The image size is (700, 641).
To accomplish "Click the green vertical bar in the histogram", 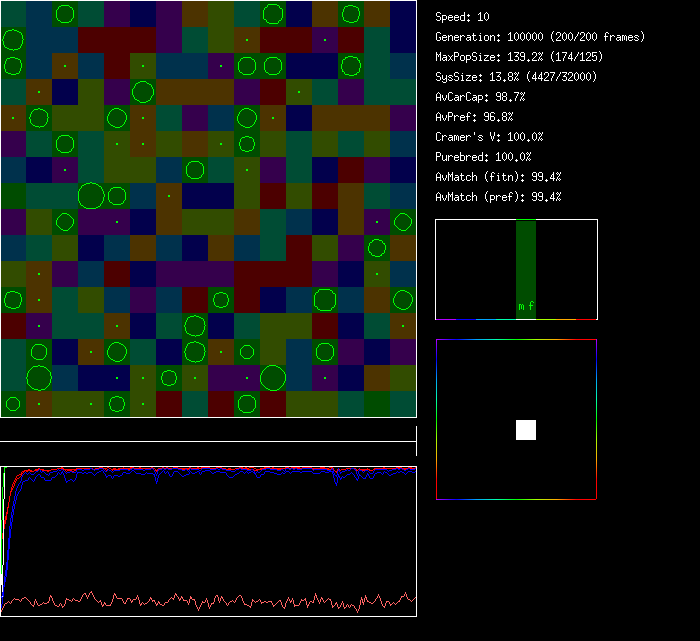I will [x=526, y=262].
